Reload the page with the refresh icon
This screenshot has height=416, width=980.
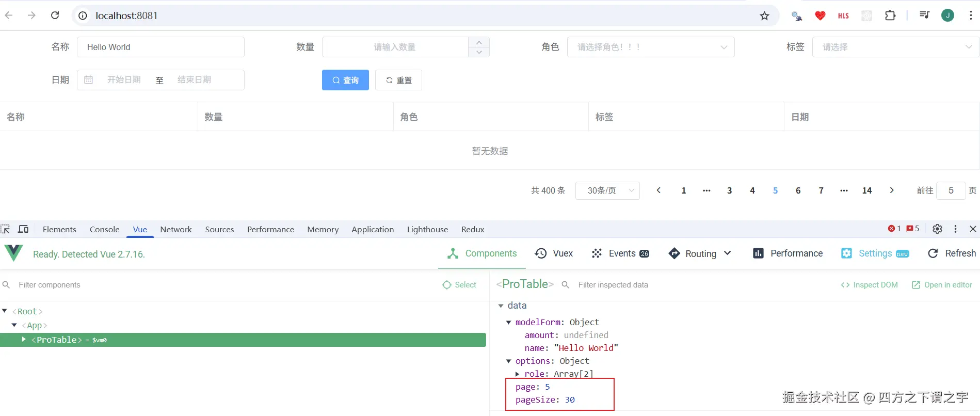tap(55, 15)
